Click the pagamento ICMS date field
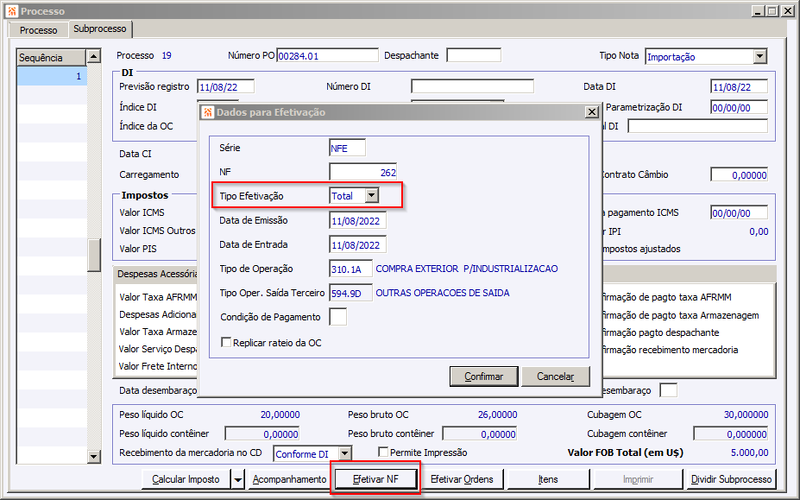Screen dimensions: 800x500 click(739, 213)
